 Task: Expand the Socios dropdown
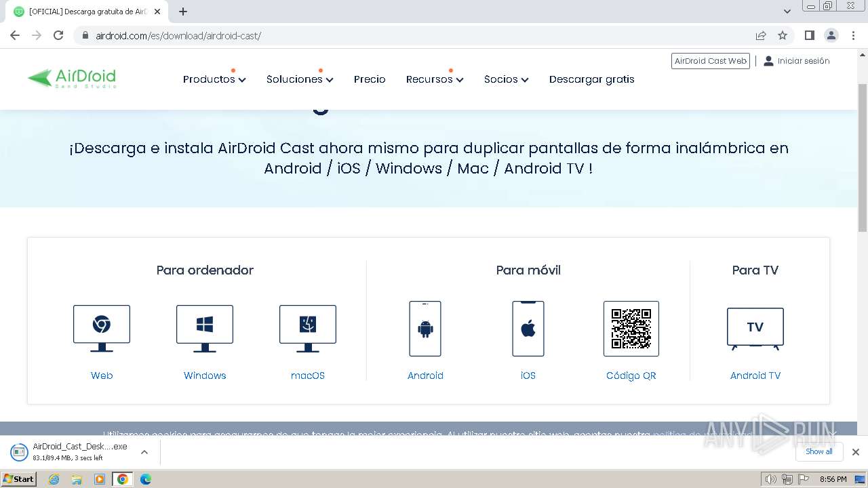(x=506, y=79)
